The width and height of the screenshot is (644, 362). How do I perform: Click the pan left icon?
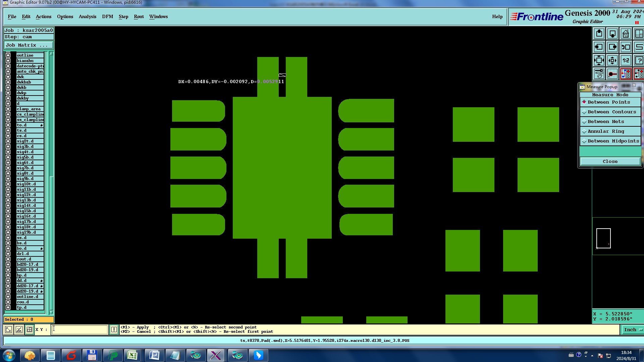click(599, 47)
